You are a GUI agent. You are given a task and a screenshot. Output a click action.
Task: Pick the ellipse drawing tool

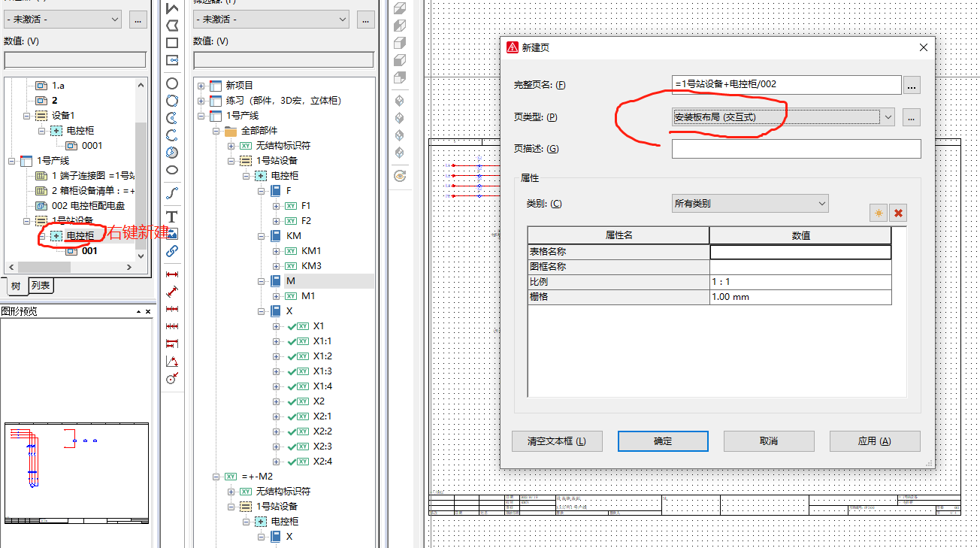point(172,170)
